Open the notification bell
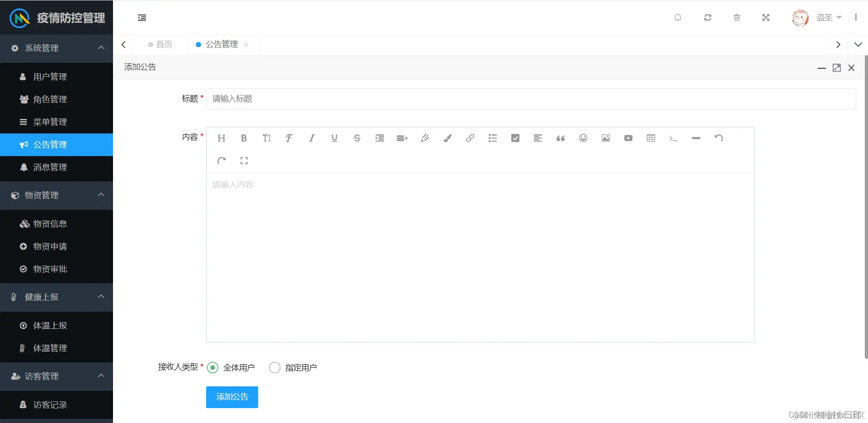 [678, 18]
